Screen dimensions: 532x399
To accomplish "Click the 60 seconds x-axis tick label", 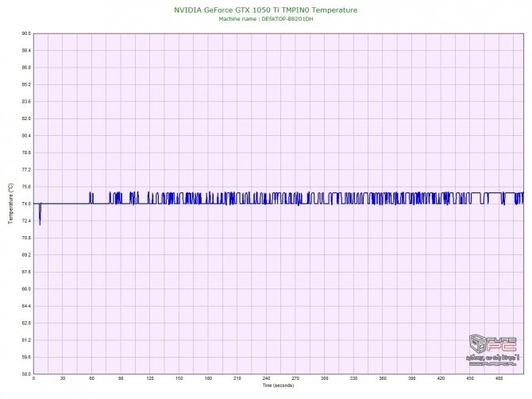I will click(91, 378).
